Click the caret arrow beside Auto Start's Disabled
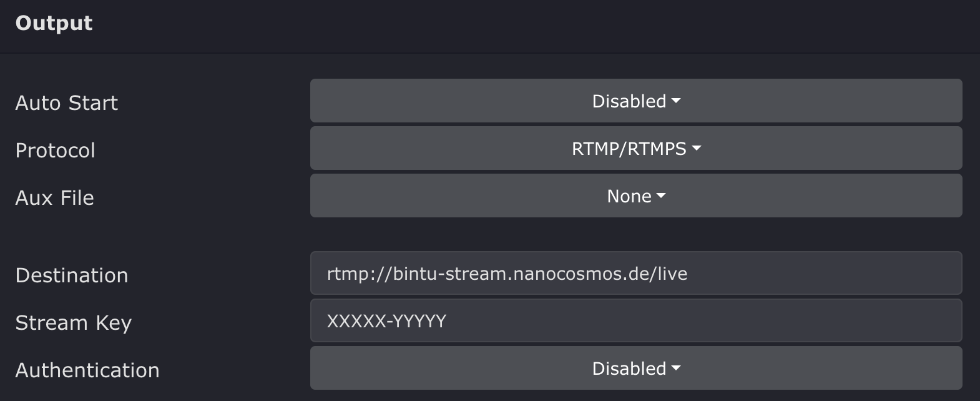 coord(675,101)
